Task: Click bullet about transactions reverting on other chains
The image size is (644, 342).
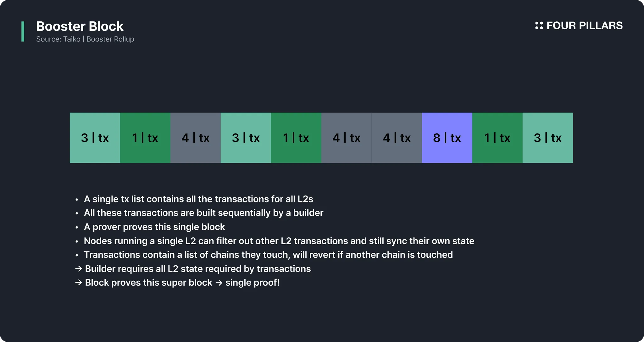Action: coord(268,255)
